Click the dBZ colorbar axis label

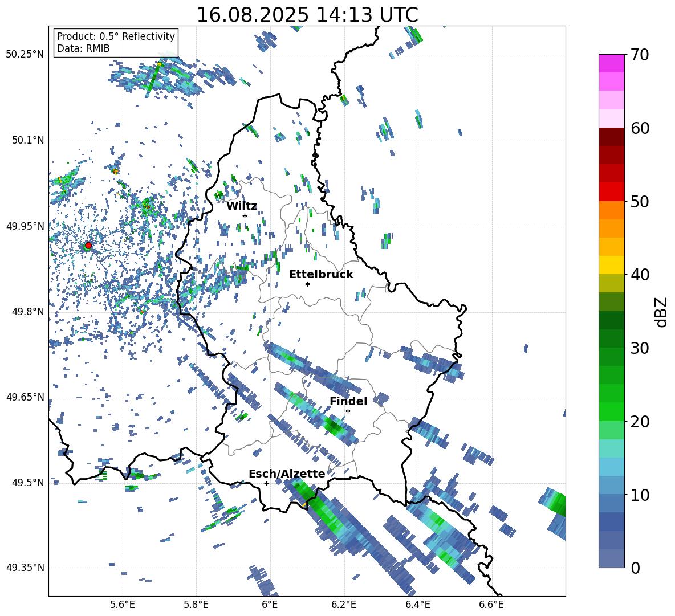[661, 312]
